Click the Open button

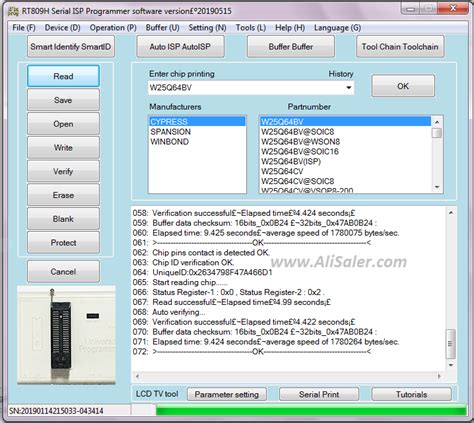coord(63,124)
